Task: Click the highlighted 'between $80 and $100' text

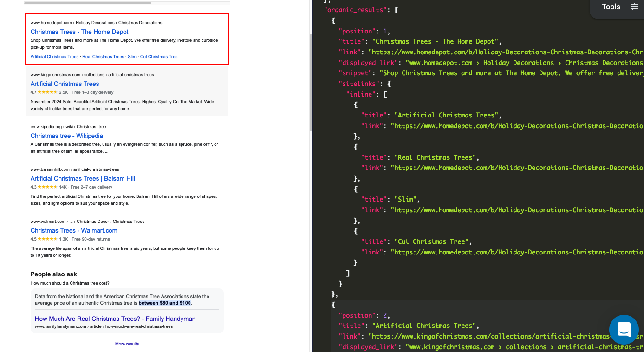Action: tap(165, 303)
